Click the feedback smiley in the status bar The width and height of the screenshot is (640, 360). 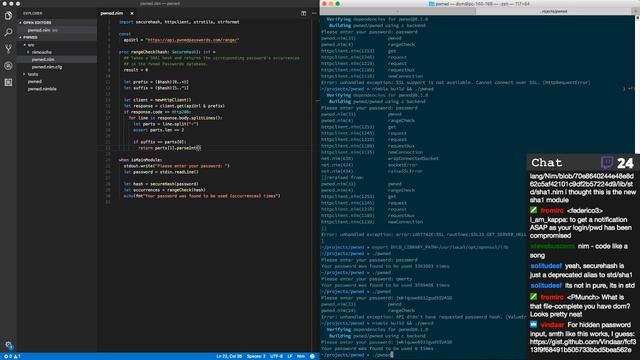pyautogui.click(x=312, y=356)
